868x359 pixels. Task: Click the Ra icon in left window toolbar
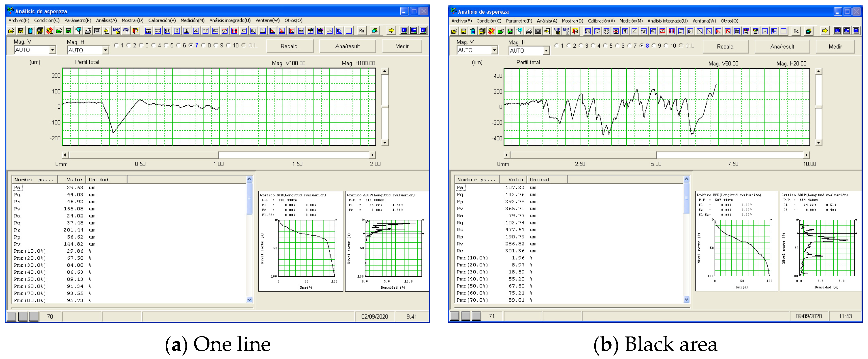[x=361, y=31]
